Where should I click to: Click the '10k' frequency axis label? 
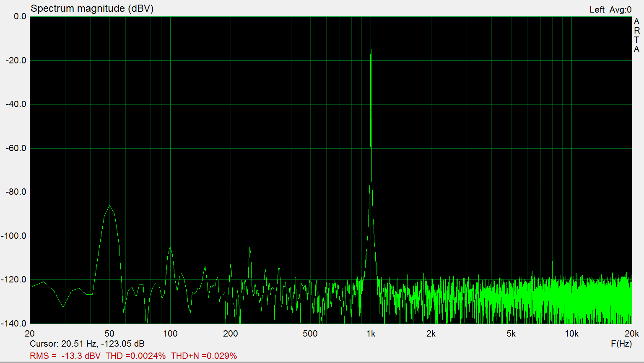571,334
